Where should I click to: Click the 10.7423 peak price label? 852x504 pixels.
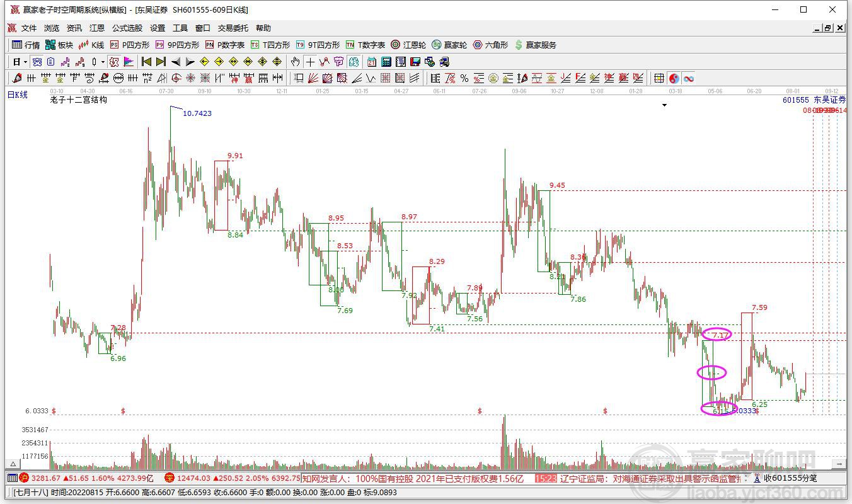click(197, 113)
